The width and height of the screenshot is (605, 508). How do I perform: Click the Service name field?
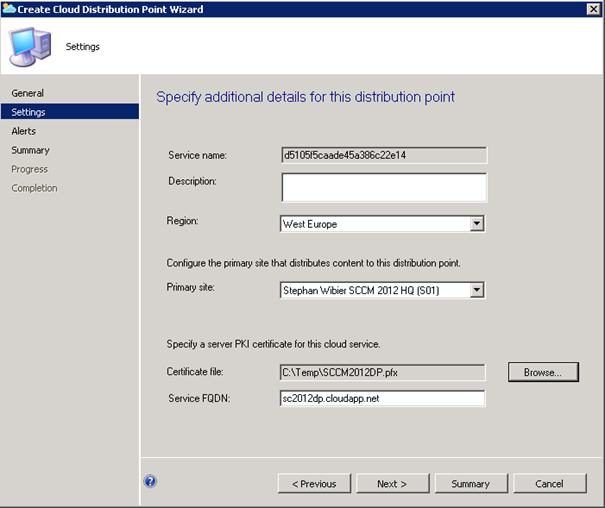[x=383, y=155]
